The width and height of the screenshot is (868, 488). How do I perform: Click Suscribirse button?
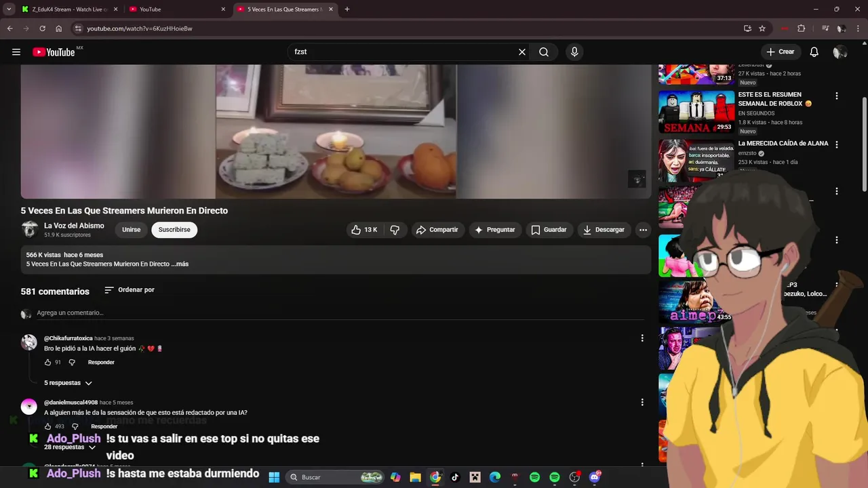[174, 230]
